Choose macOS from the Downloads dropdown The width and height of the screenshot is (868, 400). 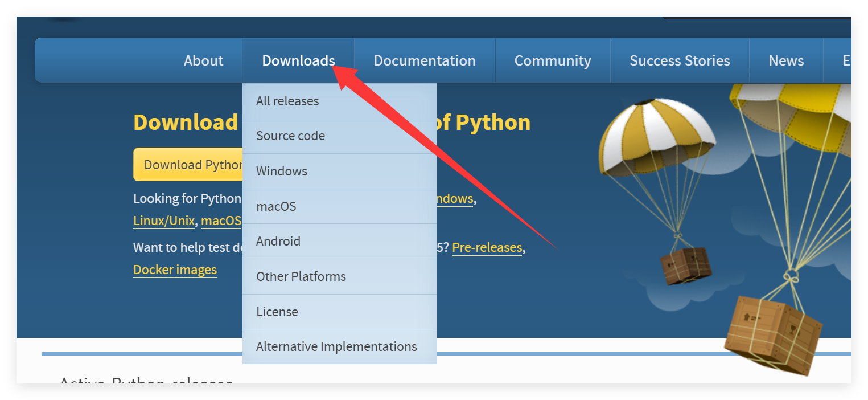(x=340, y=206)
